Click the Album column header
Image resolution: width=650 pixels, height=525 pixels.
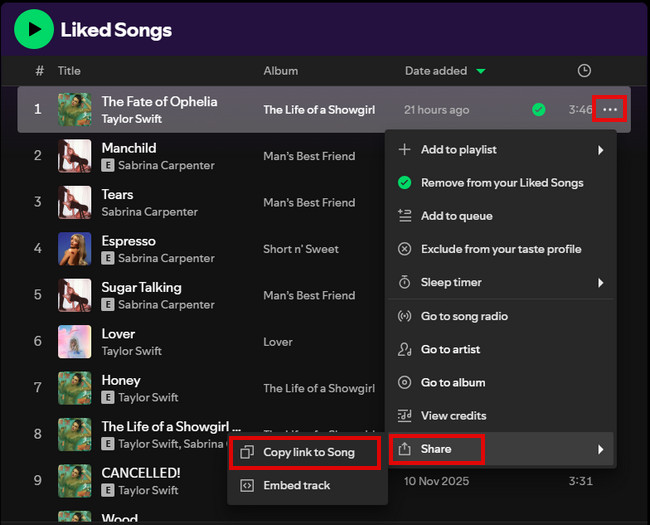pyautogui.click(x=281, y=71)
